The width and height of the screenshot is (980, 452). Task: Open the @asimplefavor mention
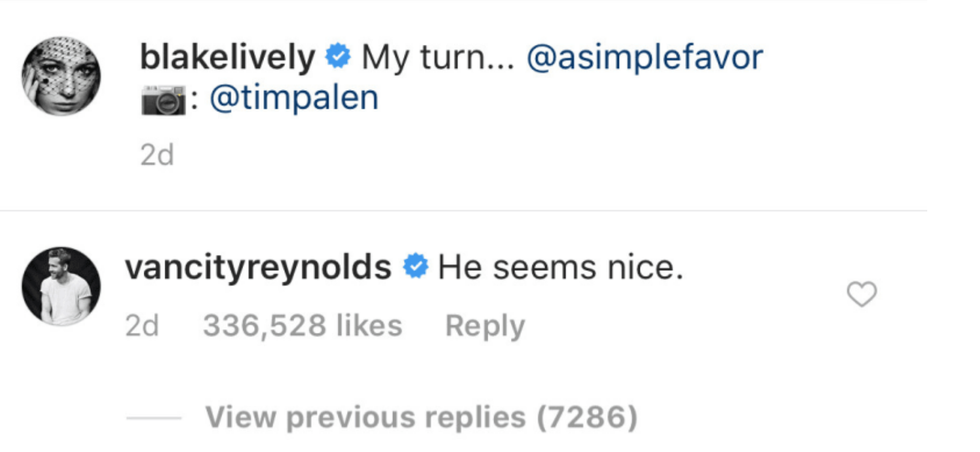(644, 57)
